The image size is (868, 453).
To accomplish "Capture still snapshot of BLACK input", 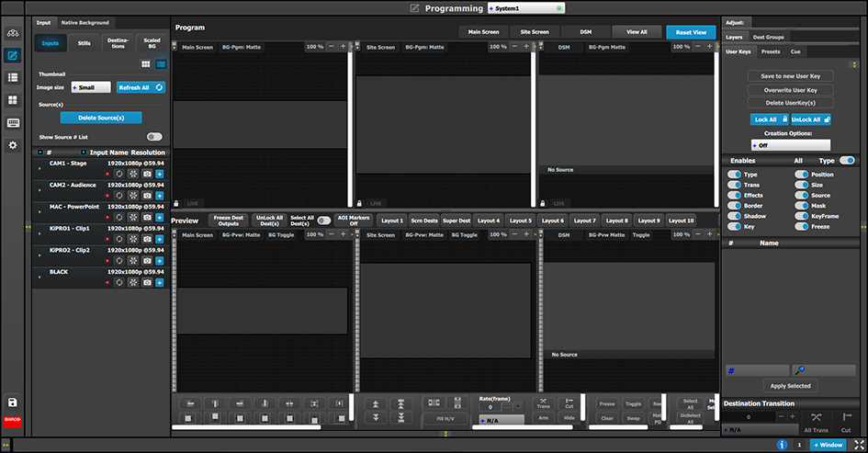I will [x=147, y=282].
